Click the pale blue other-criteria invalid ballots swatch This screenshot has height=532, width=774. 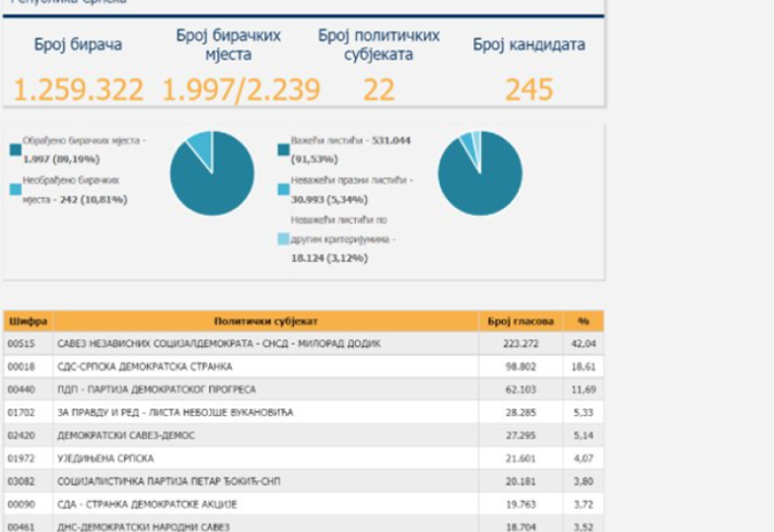[x=283, y=239]
